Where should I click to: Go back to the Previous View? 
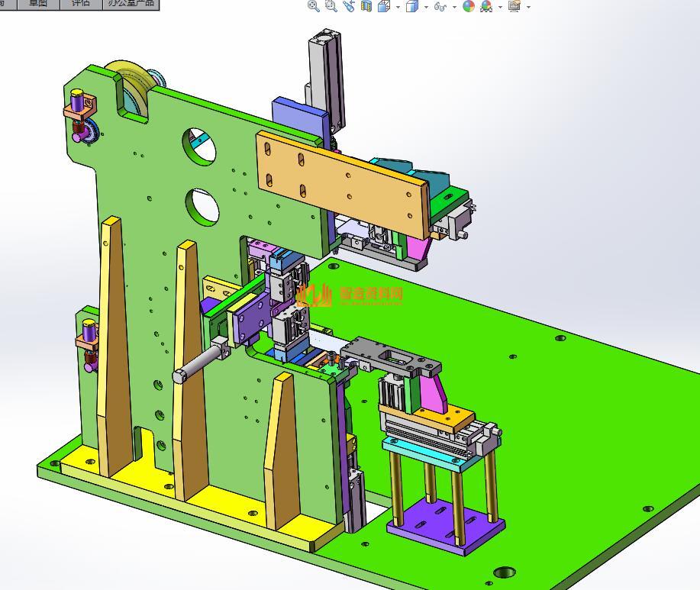[349, 6]
